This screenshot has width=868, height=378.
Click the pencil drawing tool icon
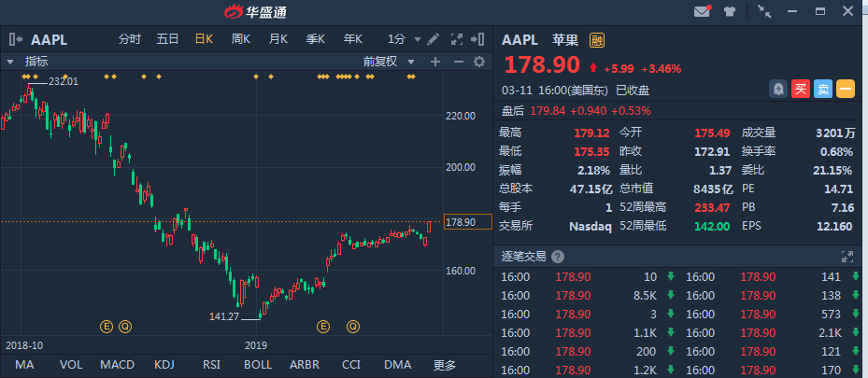click(x=433, y=39)
